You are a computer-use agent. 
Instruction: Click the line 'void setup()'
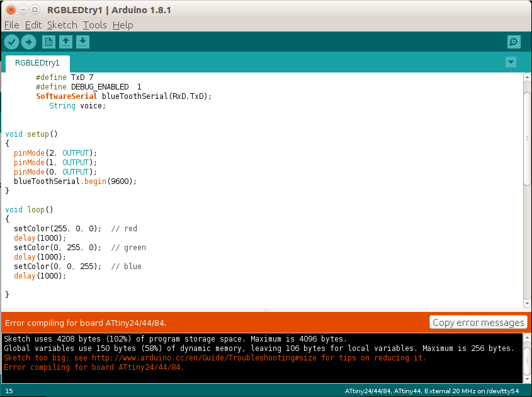pyautogui.click(x=31, y=134)
